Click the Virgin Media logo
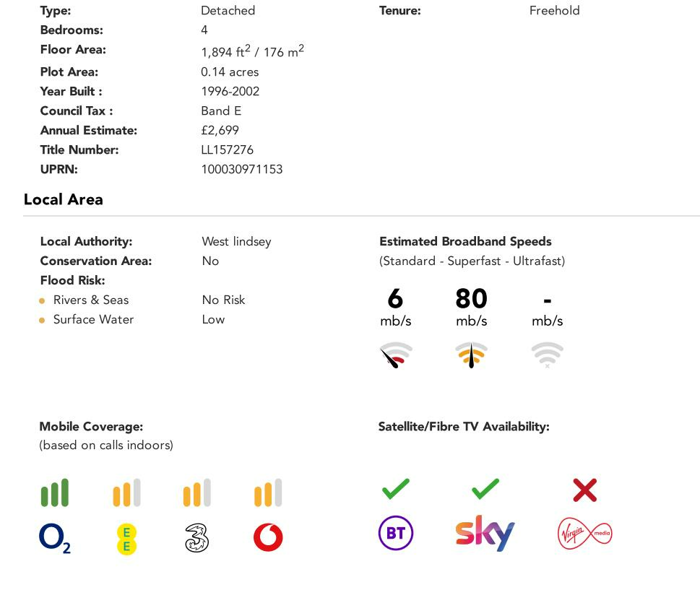Viewport: 700px width, 590px height. pyautogui.click(x=584, y=534)
